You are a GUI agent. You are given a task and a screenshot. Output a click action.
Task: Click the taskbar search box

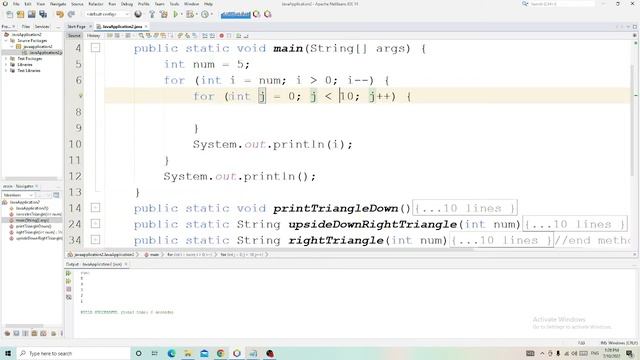click(x=73, y=353)
